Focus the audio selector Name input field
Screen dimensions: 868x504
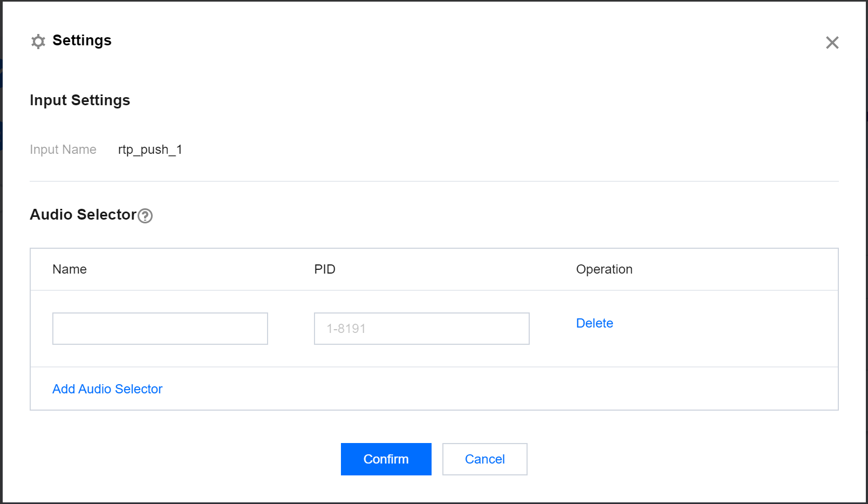click(160, 329)
